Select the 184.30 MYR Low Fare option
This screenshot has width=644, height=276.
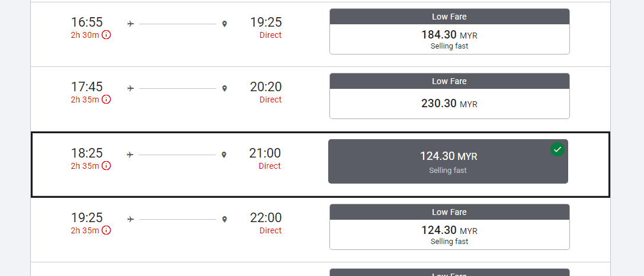(449, 39)
